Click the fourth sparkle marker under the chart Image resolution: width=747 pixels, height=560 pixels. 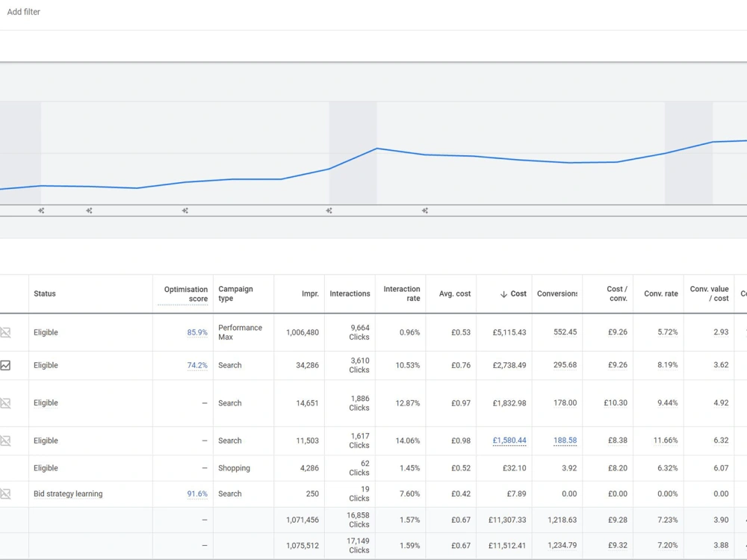tap(329, 211)
